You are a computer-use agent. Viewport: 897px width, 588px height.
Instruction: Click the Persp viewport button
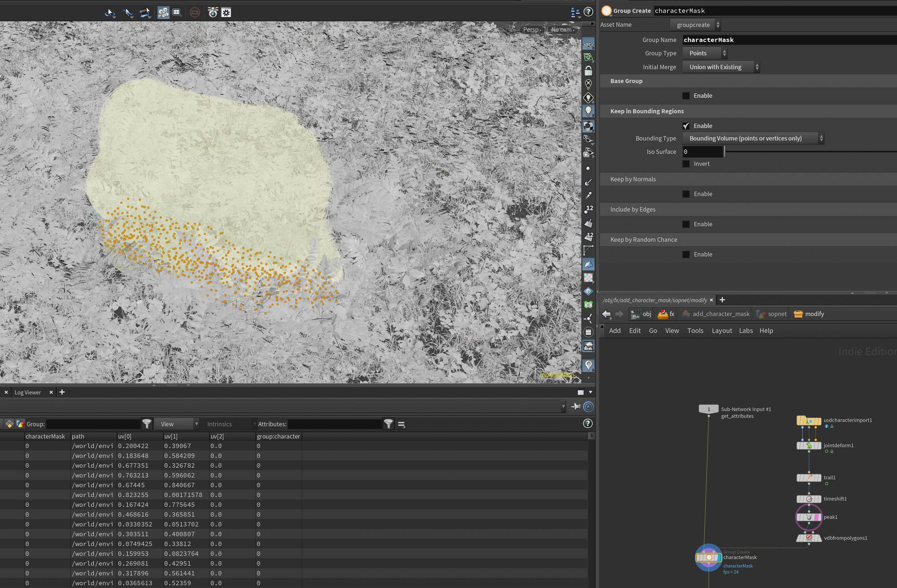(532, 30)
